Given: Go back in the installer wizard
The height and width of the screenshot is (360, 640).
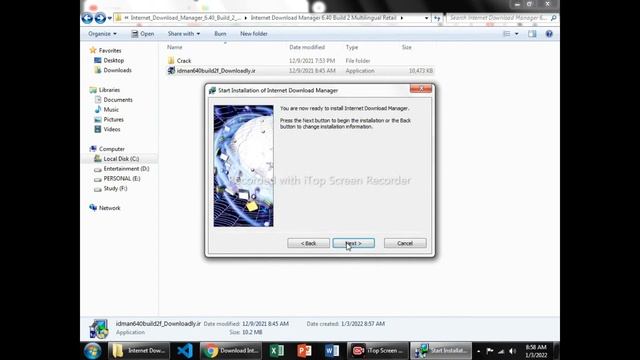Looking at the screenshot, I should 308,243.
